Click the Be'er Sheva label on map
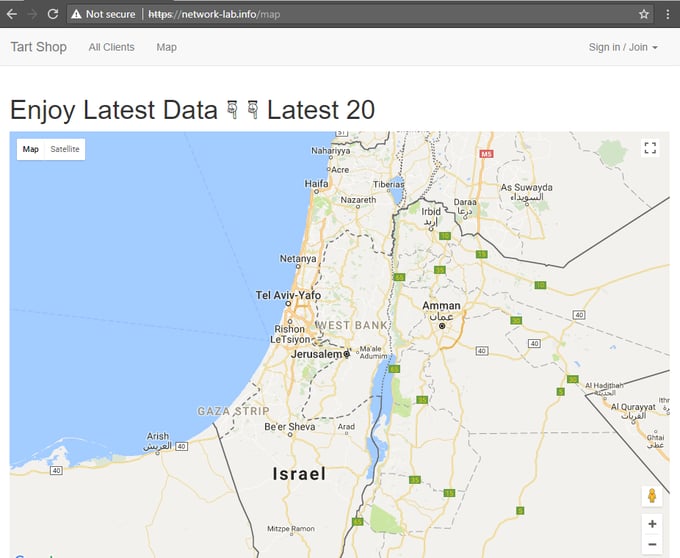Screen dimensions: 680x558 [x=290, y=427]
